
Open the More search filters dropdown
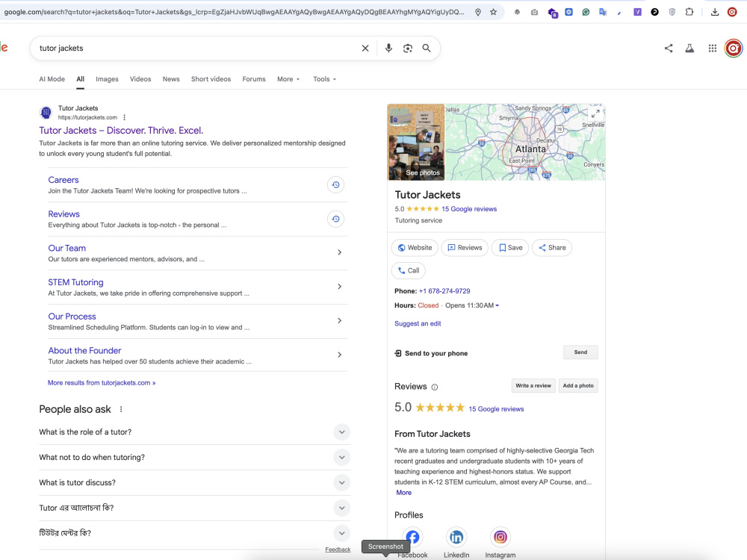[x=288, y=79]
